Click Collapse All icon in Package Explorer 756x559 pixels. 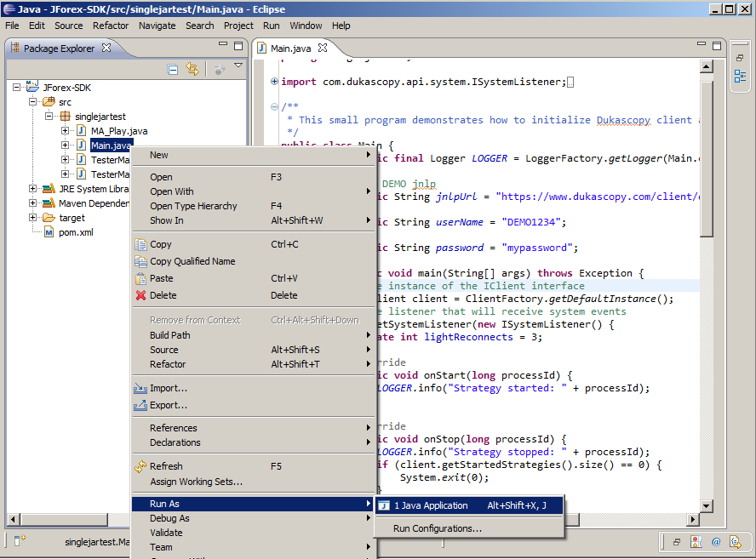pos(173,70)
